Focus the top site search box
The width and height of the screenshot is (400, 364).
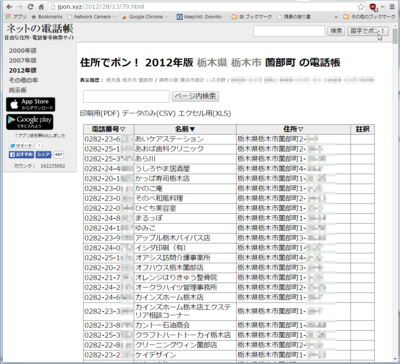(x=289, y=31)
